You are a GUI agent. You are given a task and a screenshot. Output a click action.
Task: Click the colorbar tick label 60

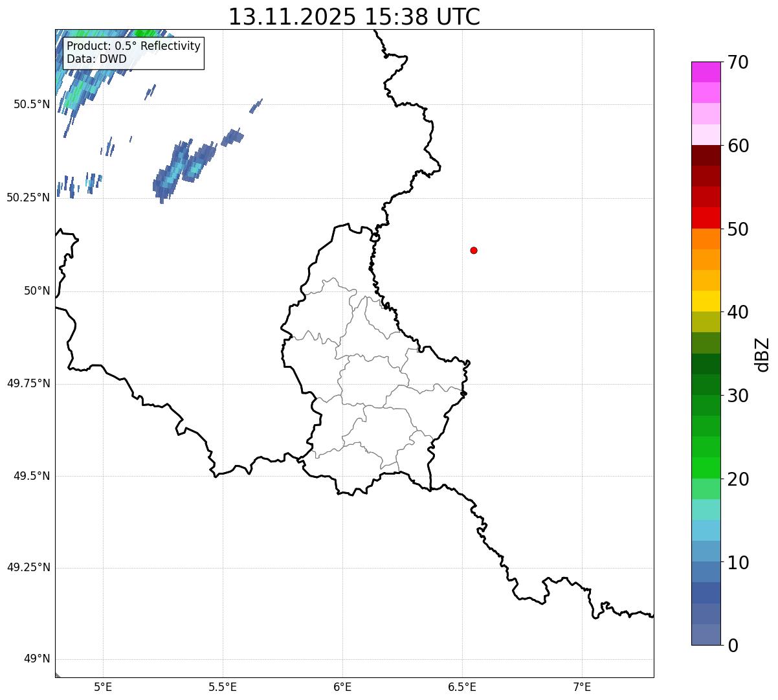coord(738,146)
